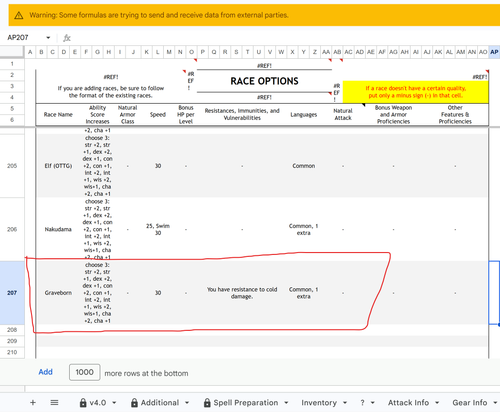
Task: Select row 207 header
Action: [12, 293]
